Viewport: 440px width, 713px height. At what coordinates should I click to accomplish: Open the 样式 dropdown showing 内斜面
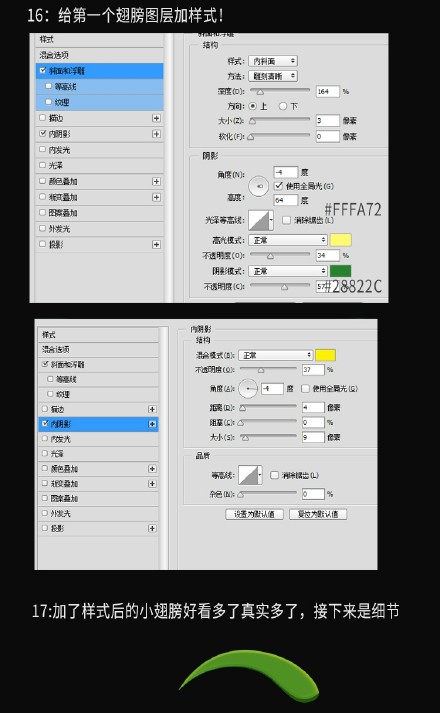[x=273, y=61]
